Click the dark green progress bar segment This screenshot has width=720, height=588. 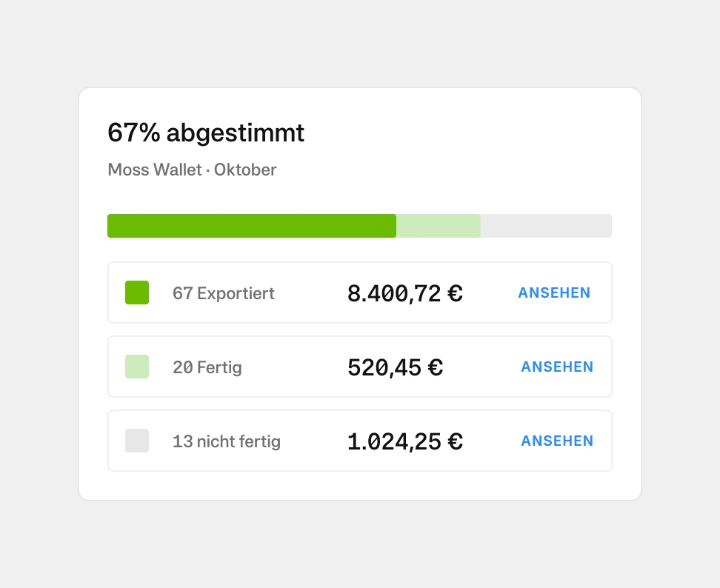pos(252,226)
